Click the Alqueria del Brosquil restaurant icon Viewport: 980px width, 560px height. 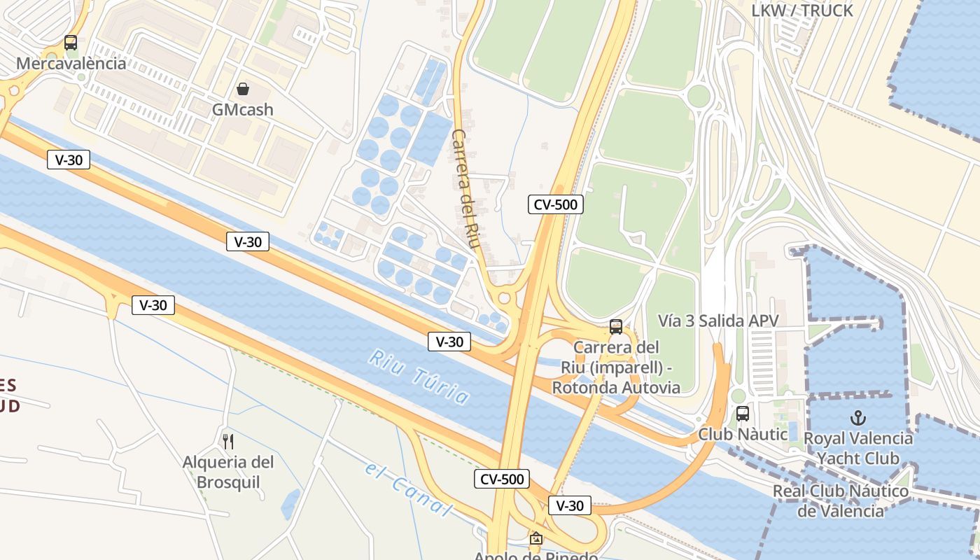[x=227, y=441]
